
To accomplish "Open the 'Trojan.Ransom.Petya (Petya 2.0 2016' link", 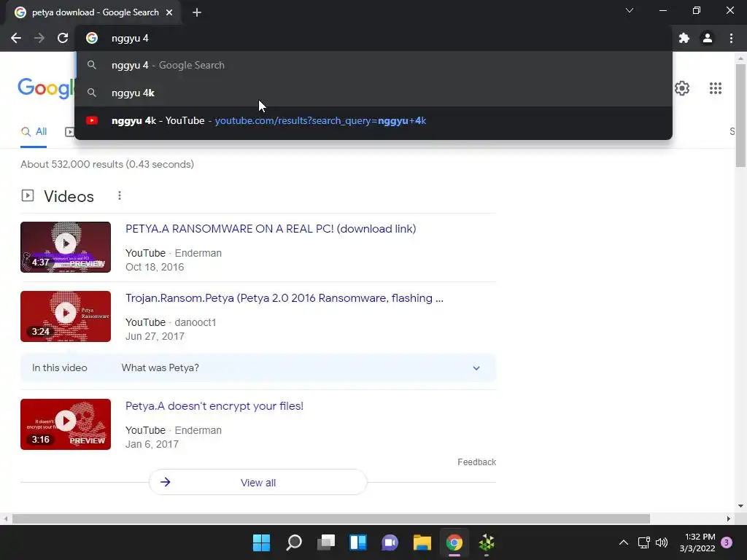I will 285,298.
